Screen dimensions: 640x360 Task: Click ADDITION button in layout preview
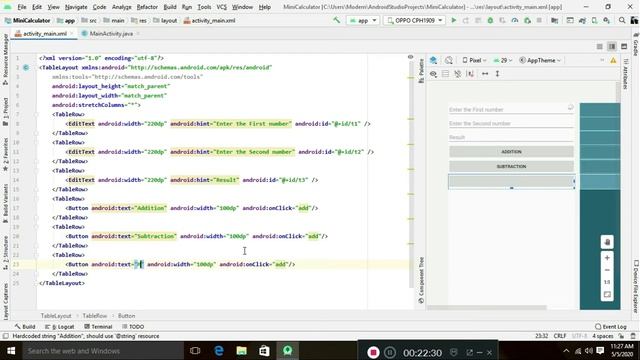click(x=511, y=152)
